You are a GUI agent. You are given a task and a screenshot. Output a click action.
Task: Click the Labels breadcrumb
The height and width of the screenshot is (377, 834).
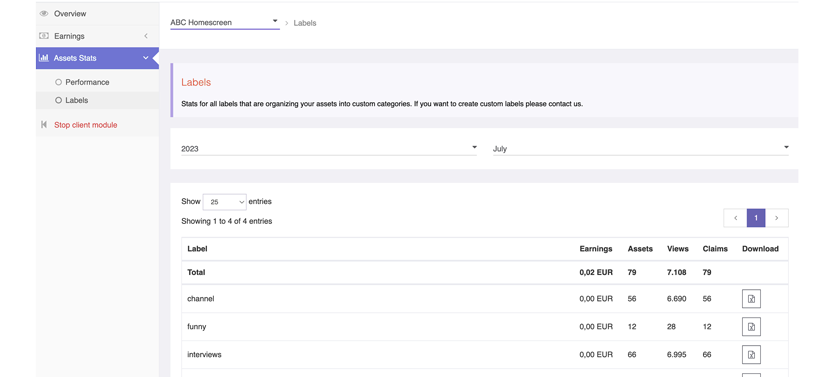point(305,23)
